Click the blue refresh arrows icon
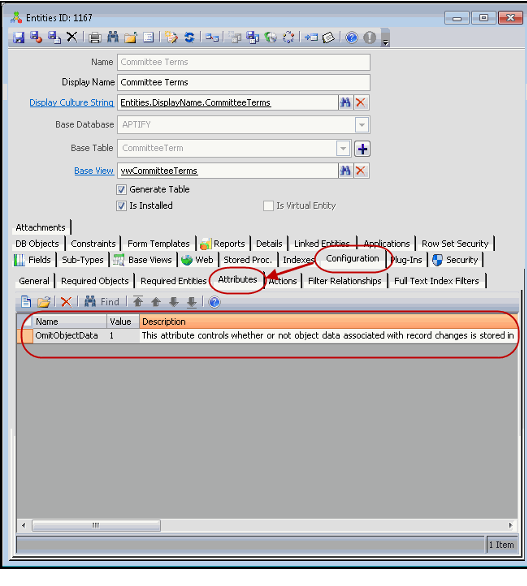 click(x=189, y=37)
